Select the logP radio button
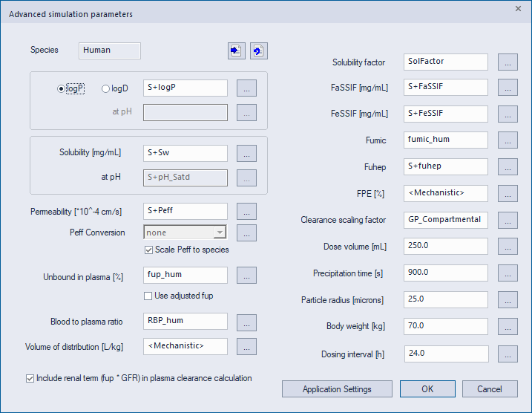This screenshot has height=413, width=532. coord(61,88)
